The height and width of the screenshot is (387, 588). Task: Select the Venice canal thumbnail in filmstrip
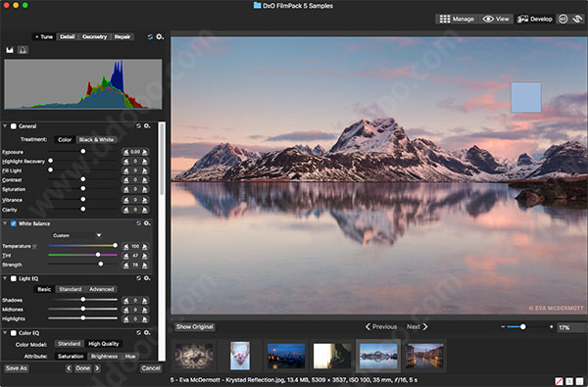tap(424, 356)
